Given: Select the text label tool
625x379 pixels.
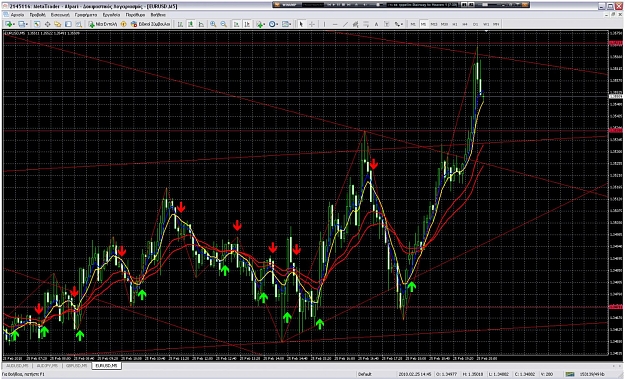Looking at the screenshot, I should [x=387, y=24].
